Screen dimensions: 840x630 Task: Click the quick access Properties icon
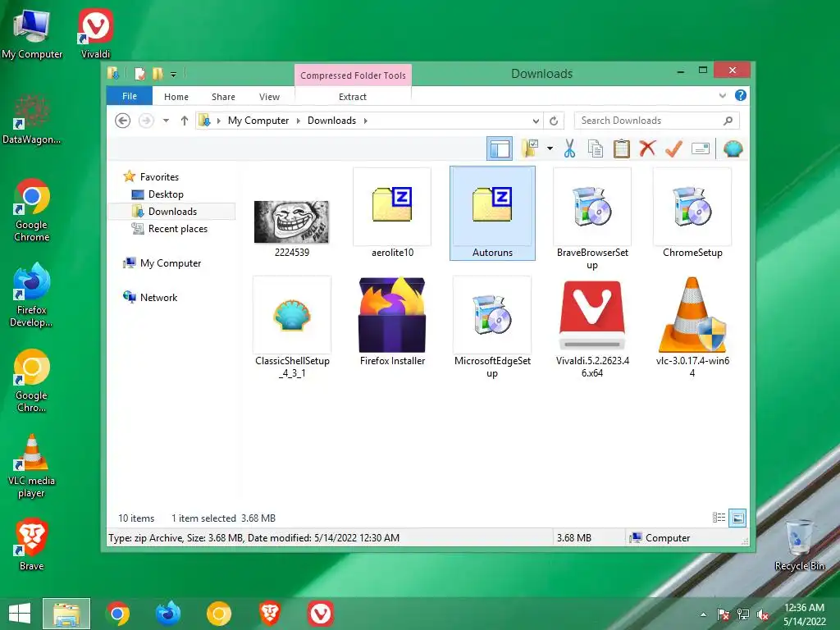click(139, 73)
